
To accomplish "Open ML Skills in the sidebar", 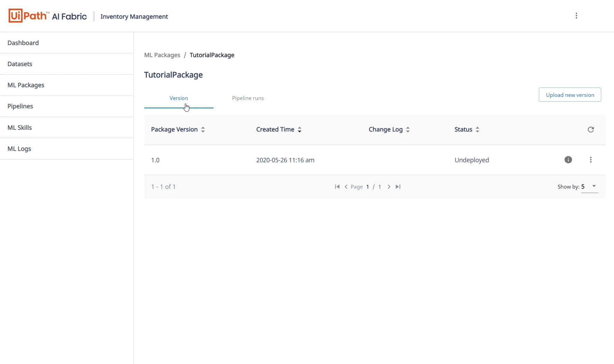I will click(x=66, y=128).
